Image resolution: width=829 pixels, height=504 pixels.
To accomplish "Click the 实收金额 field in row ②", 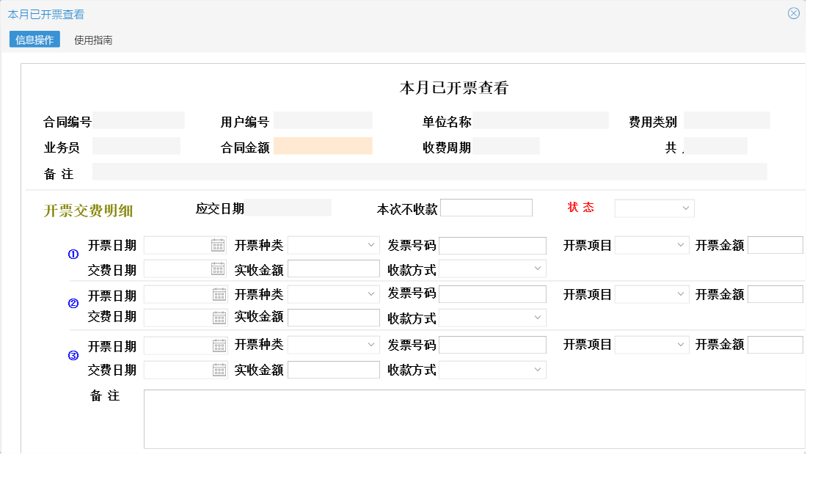I will point(334,318).
